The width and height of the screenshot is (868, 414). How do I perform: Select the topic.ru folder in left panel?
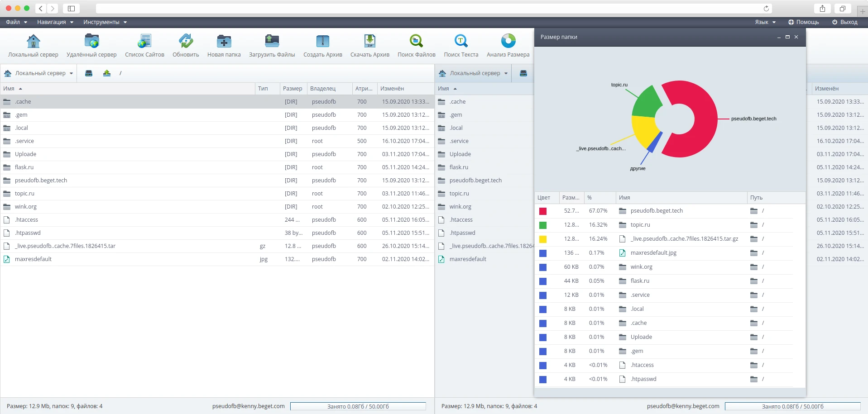point(24,194)
